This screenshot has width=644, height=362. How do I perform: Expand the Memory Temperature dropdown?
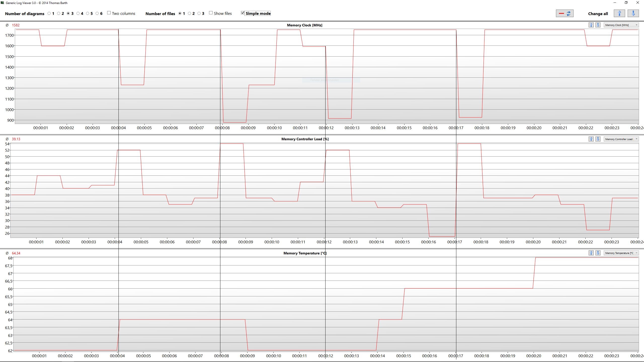point(621,253)
